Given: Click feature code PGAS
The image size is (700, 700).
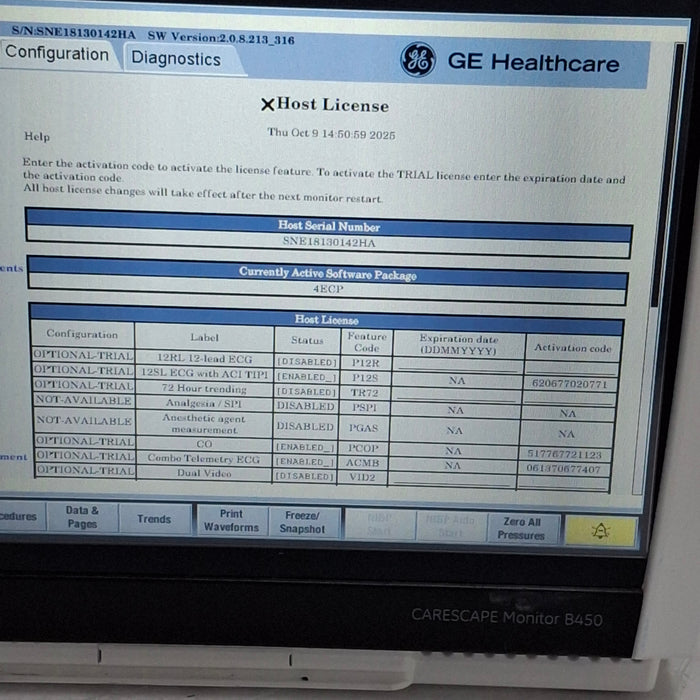Looking at the screenshot, I should [363, 428].
